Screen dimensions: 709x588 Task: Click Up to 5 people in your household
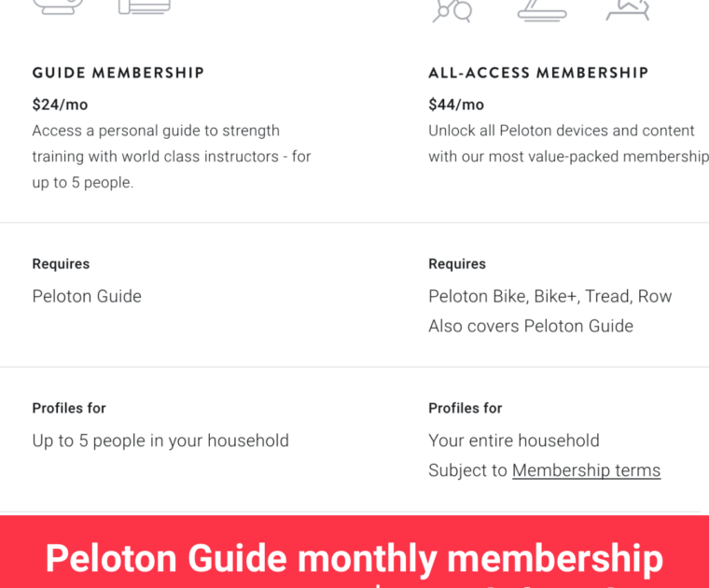(x=160, y=441)
